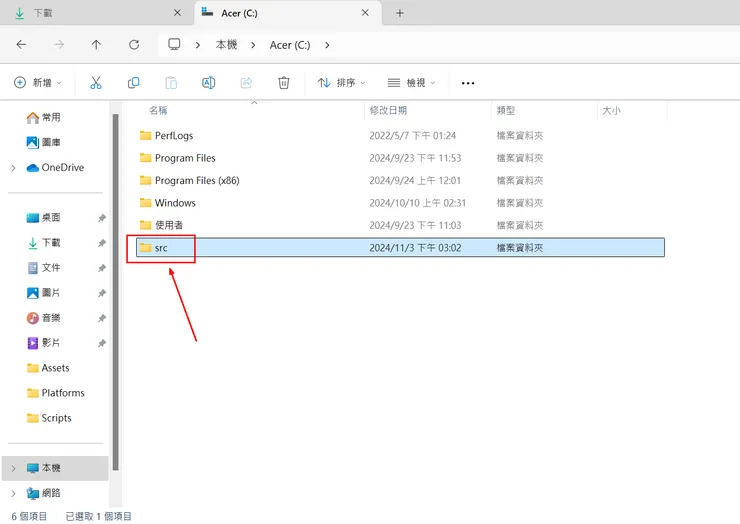Click the Delete trash can icon
This screenshot has width=740, height=524.
click(x=284, y=83)
